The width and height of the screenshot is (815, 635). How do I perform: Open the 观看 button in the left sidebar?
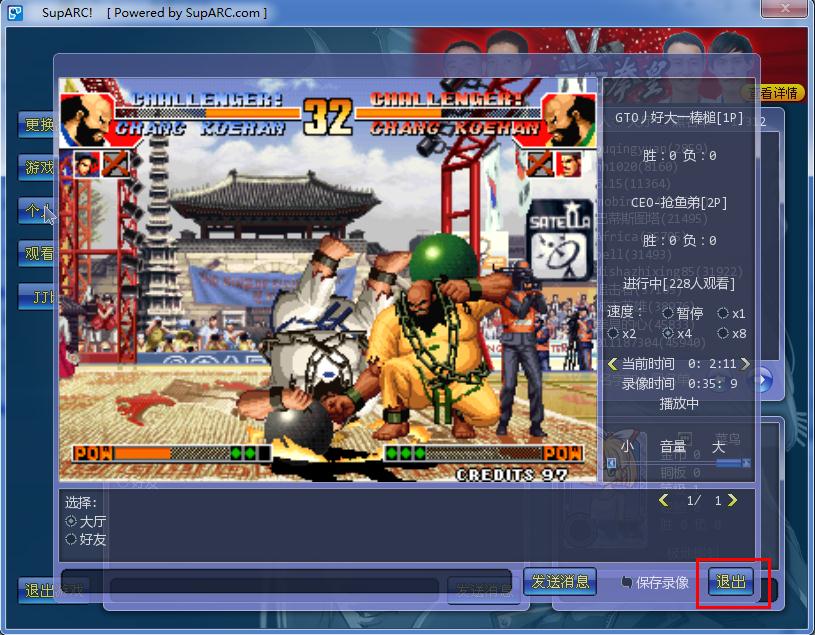(x=36, y=254)
